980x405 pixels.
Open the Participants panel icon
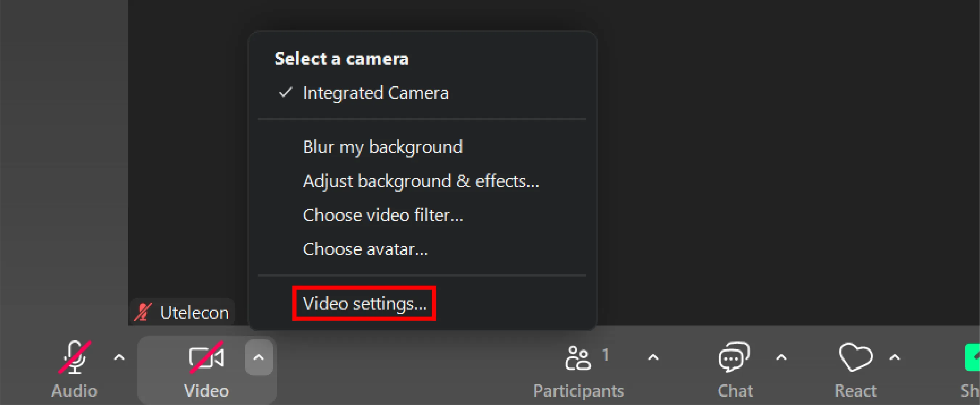[578, 358]
